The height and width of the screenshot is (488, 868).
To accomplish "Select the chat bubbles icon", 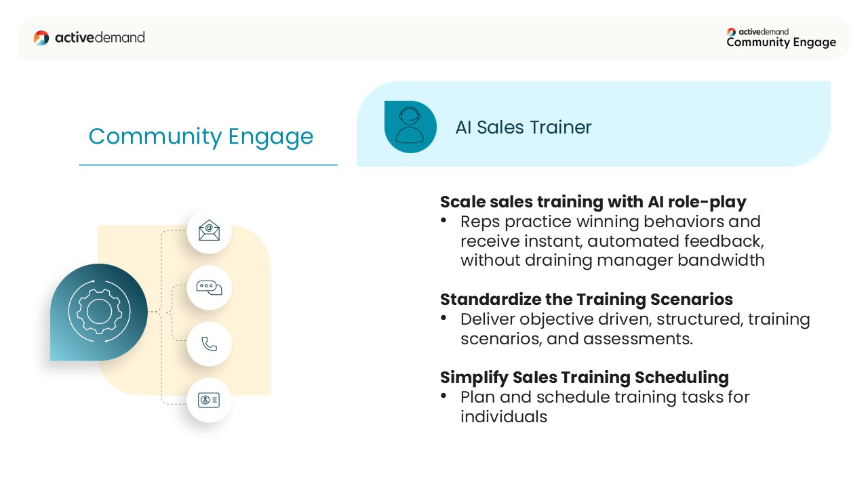I will (209, 287).
